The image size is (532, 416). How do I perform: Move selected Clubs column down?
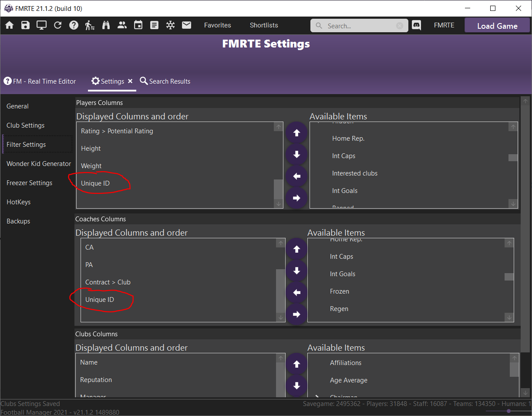coord(296,386)
